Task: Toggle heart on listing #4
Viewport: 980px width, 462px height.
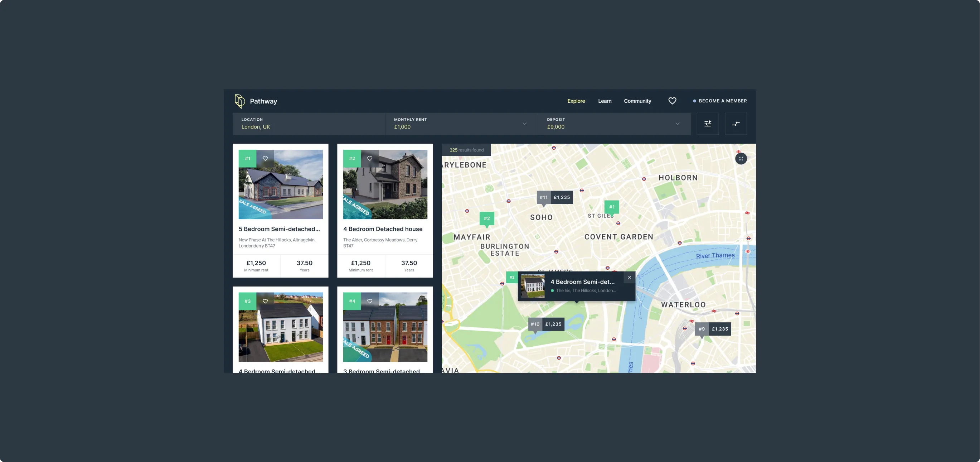Action: (x=369, y=301)
